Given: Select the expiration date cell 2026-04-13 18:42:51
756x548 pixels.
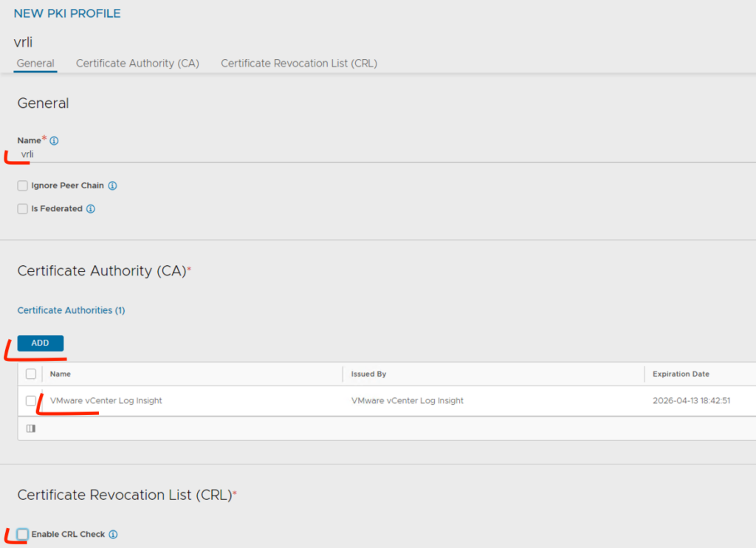Looking at the screenshot, I should click(x=693, y=401).
